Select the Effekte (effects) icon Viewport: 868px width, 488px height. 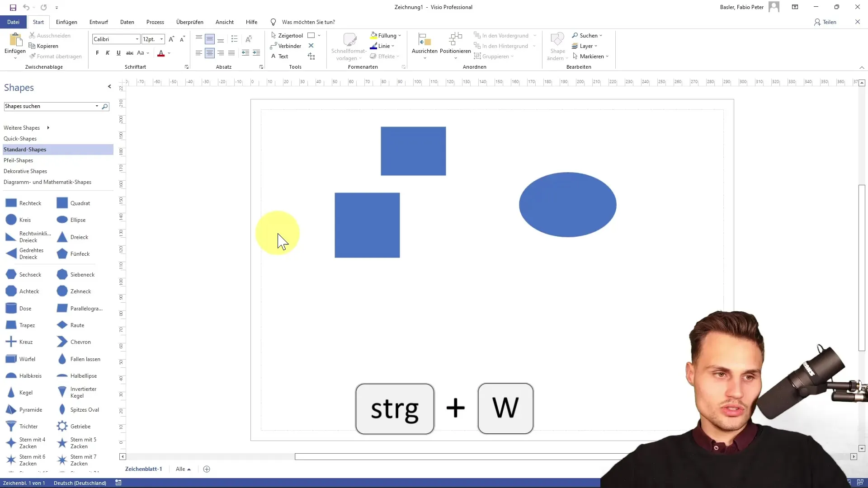(373, 56)
